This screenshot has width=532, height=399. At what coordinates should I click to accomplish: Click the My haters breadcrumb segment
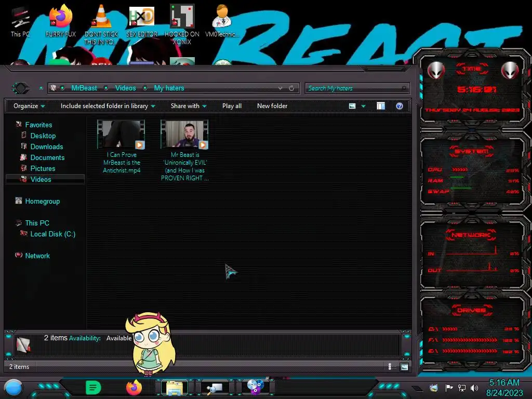pos(169,88)
